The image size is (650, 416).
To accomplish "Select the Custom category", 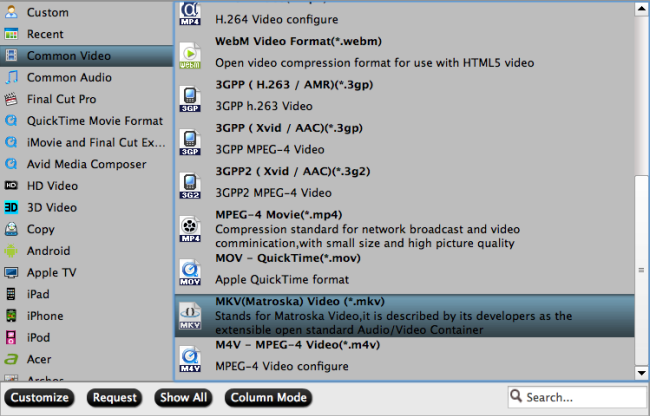I will click(86, 12).
